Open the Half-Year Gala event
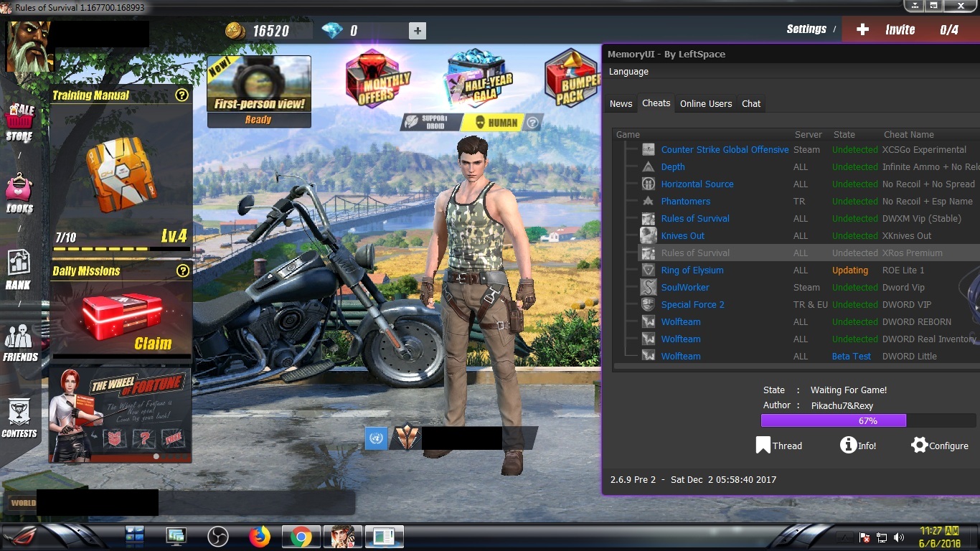 [478, 79]
